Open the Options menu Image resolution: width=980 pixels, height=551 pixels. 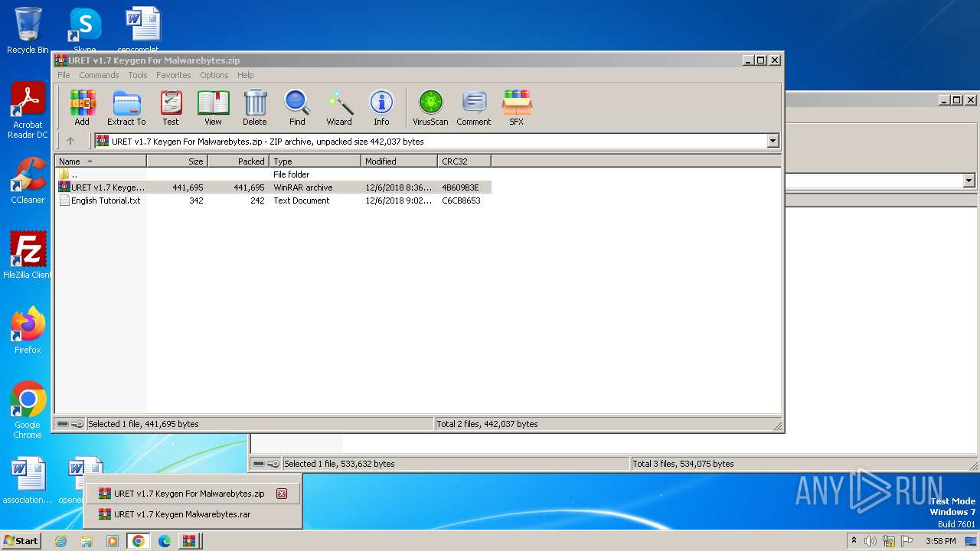point(214,75)
